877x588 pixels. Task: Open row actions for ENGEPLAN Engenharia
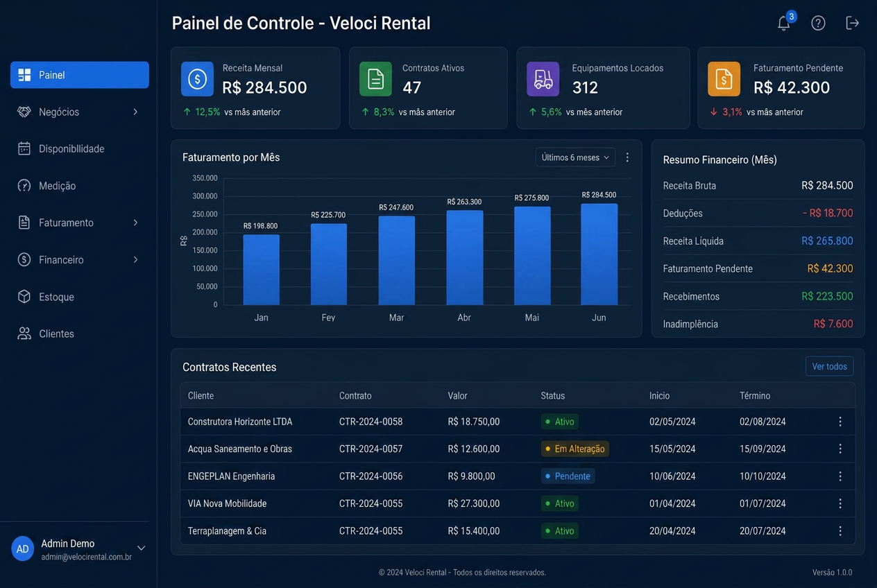[840, 476]
